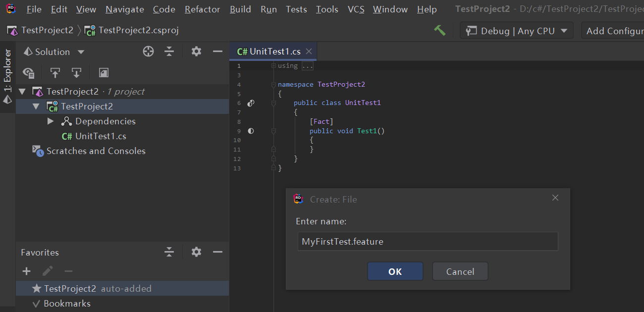Open the Navigate menu
The height and width of the screenshot is (312, 644).
pos(125,9)
